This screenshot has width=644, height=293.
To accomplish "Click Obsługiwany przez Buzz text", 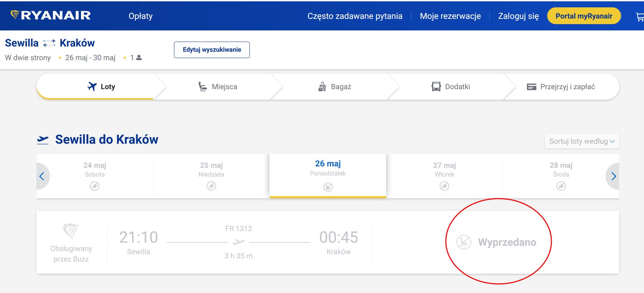I will [71, 254].
